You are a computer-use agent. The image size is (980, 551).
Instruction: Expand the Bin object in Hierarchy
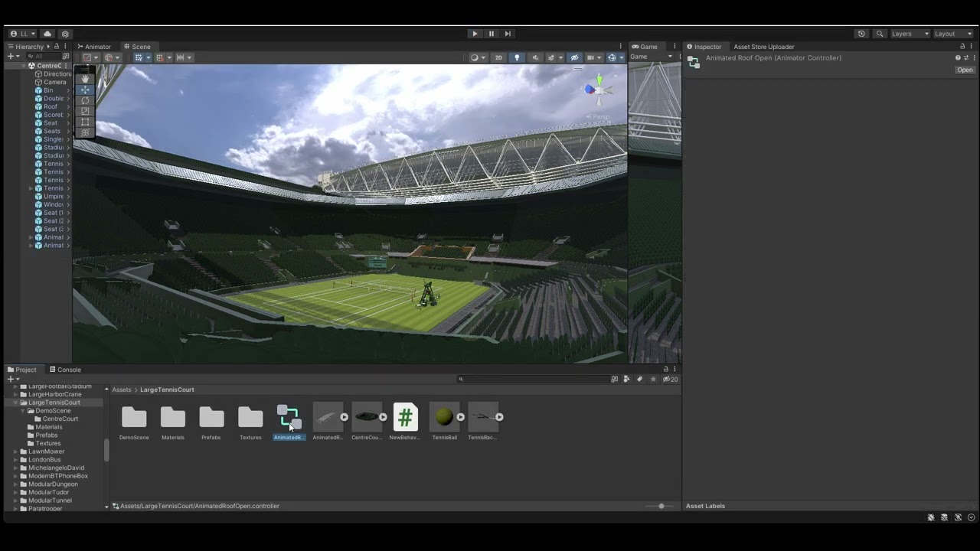pyautogui.click(x=68, y=90)
